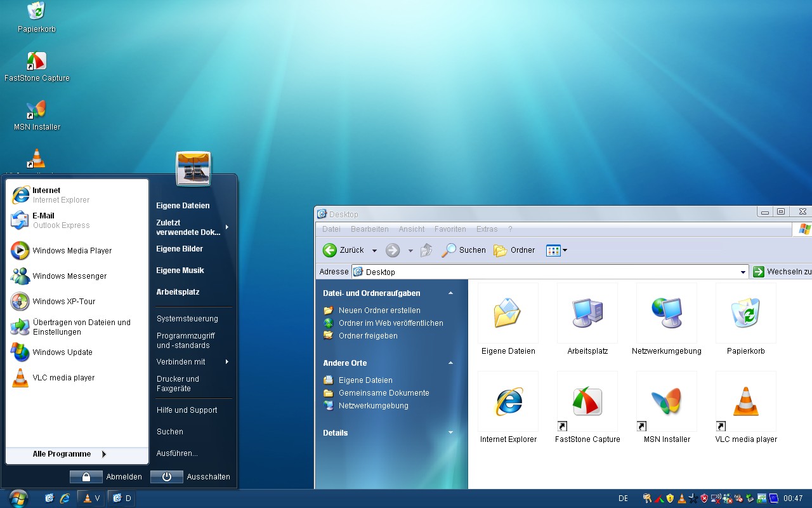The height and width of the screenshot is (508, 812).
Task: Click the Ausschalten power button
Action: tap(167, 477)
